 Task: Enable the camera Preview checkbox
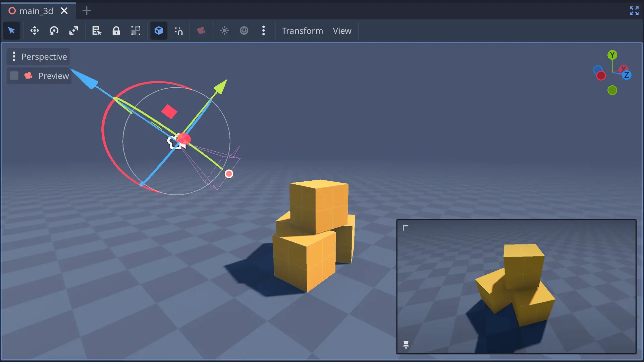[x=14, y=76]
